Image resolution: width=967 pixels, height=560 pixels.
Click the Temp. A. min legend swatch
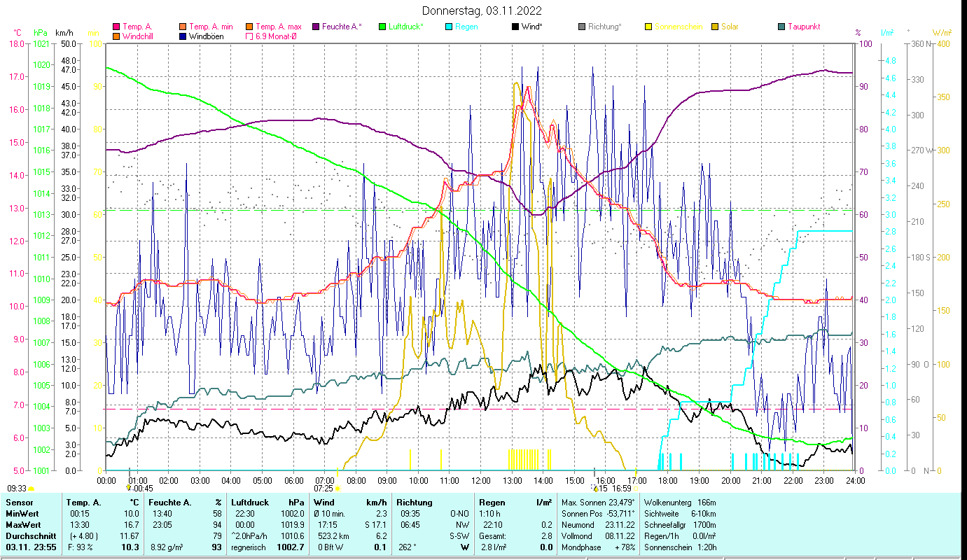(x=183, y=27)
